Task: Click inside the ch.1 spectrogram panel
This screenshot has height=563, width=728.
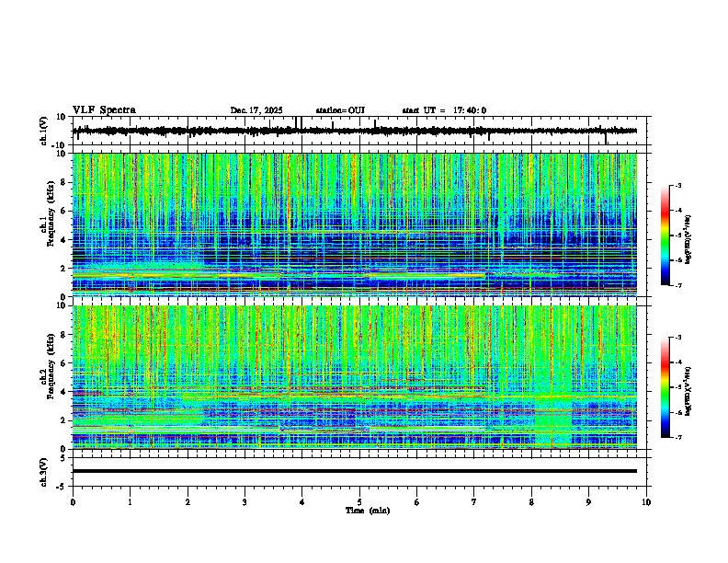Action: (355, 224)
